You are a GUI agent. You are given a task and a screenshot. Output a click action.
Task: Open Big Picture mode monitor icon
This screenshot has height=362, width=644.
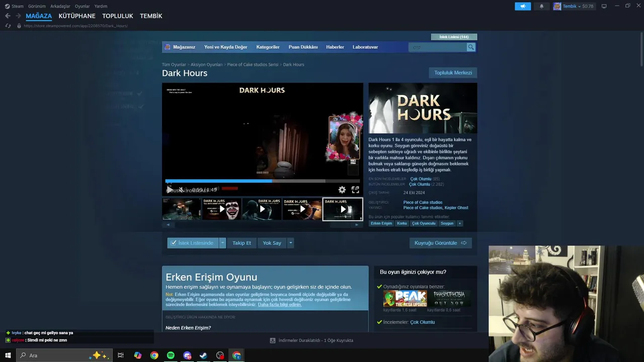[x=604, y=6]
